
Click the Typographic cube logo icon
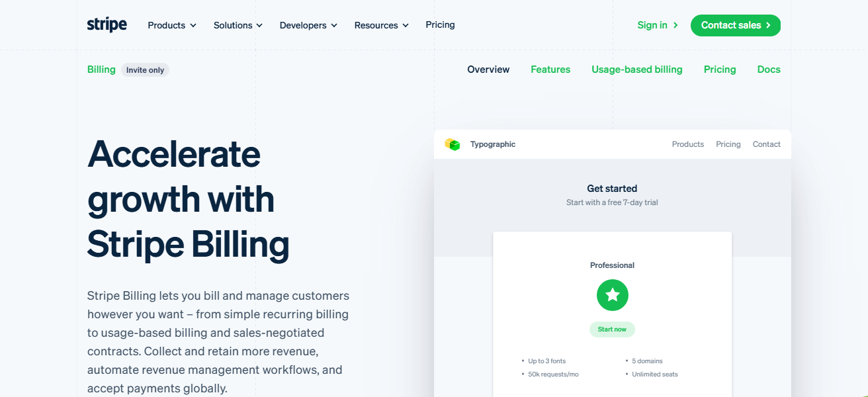point(453,144)
